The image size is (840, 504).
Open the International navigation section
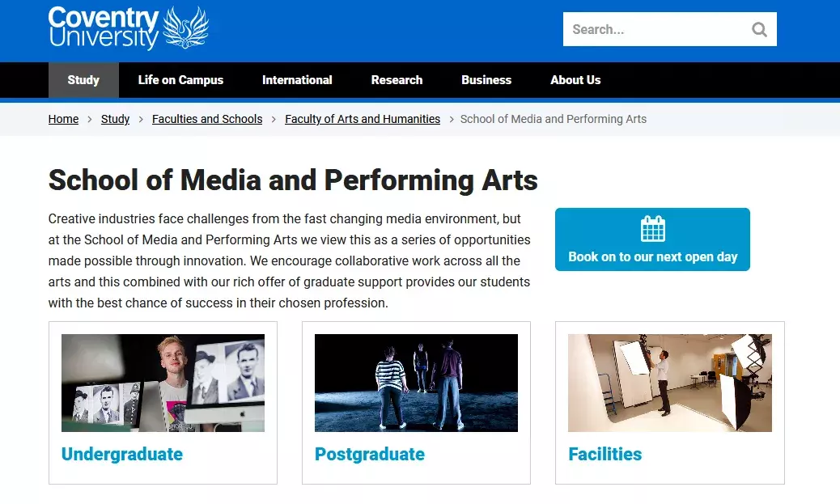(x=296, y=79)
